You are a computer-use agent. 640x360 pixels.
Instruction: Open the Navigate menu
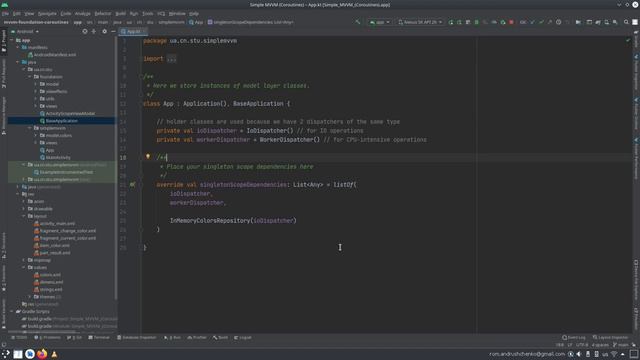point(47,13)
